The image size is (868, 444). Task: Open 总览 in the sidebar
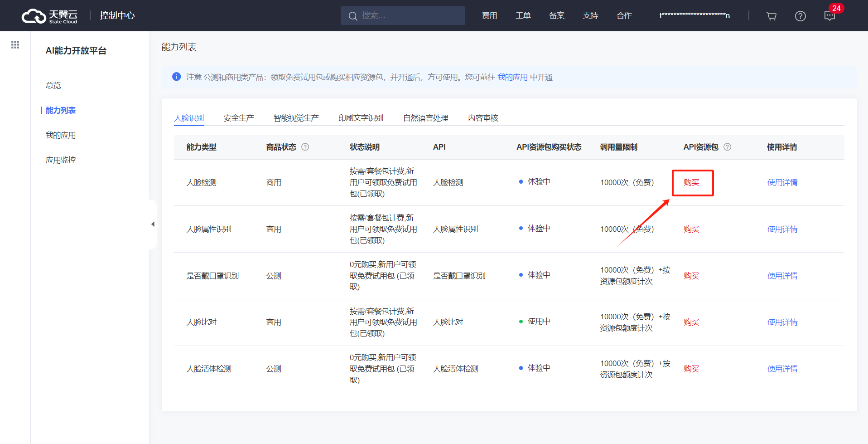coord(53,85)
